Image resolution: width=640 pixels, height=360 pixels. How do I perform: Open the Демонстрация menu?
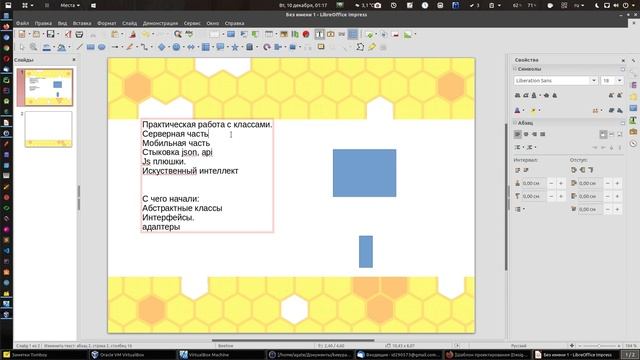(160, 23)
